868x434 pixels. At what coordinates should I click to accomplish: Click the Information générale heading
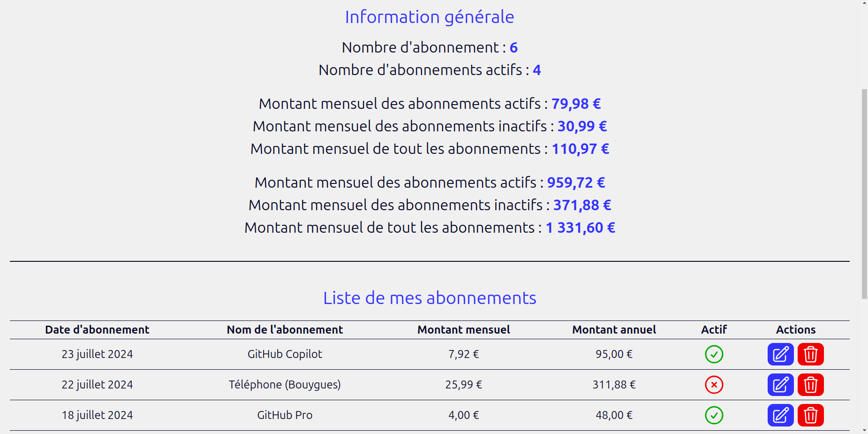(x=429, y=17)
